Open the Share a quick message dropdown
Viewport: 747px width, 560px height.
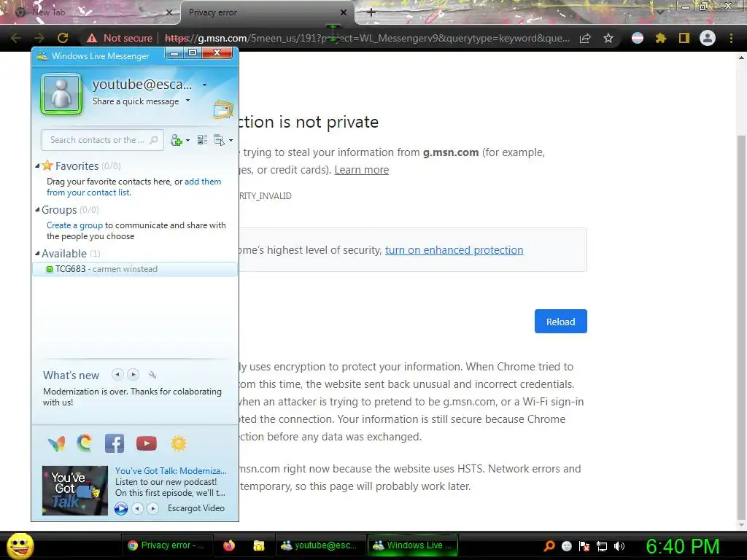[x=187, y=101]
